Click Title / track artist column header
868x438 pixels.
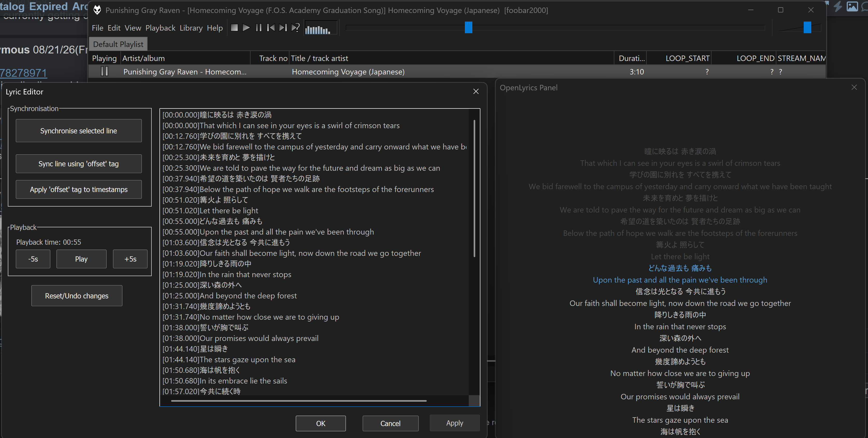point(452,58)
